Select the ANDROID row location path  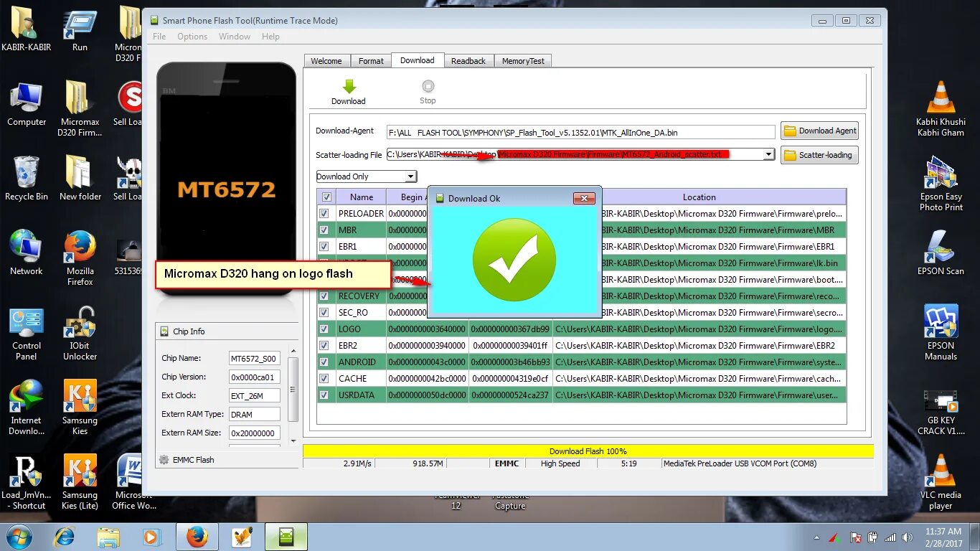(x=699, y=362)
